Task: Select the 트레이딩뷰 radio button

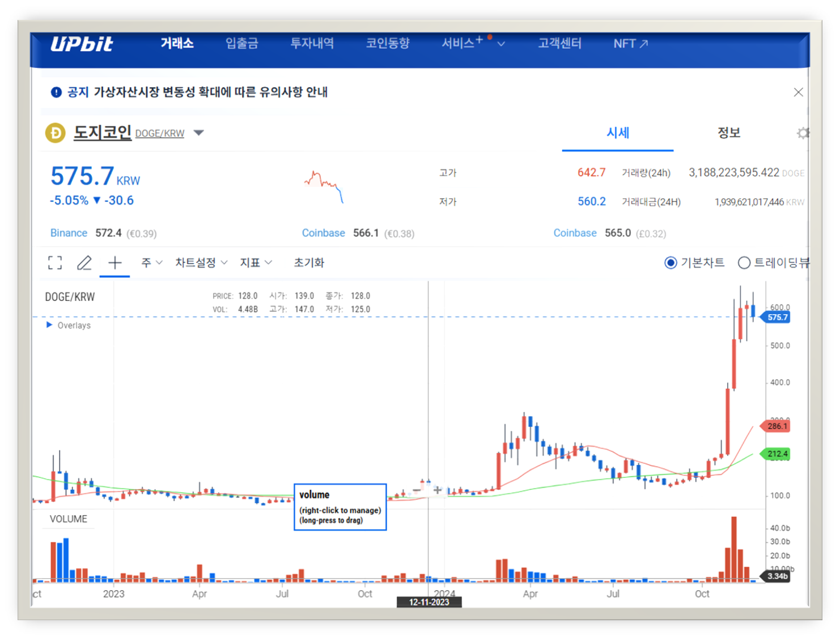Action: pos(744,262)
